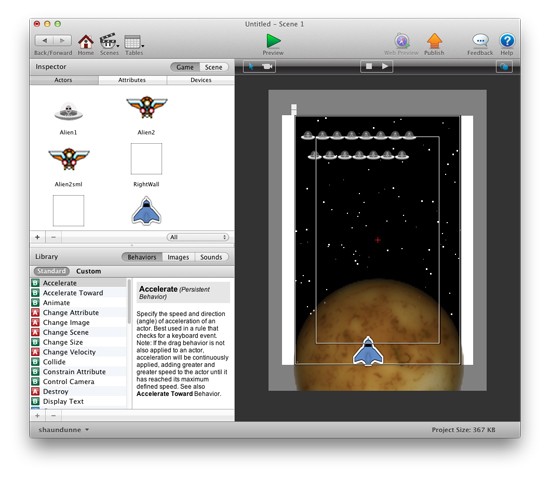This screenshot has width=550, height=479.
Task: Open the shaundunne account dropdown
Action: [63, 430]
